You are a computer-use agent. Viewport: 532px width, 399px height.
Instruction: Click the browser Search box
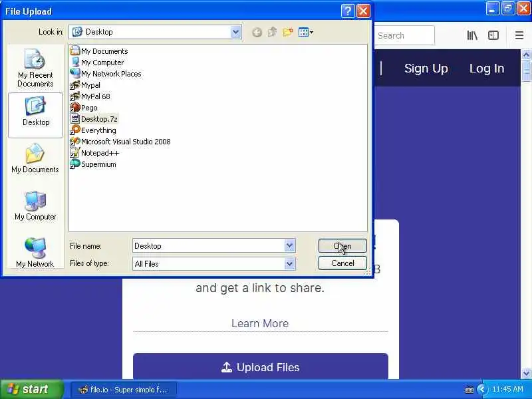404,35
